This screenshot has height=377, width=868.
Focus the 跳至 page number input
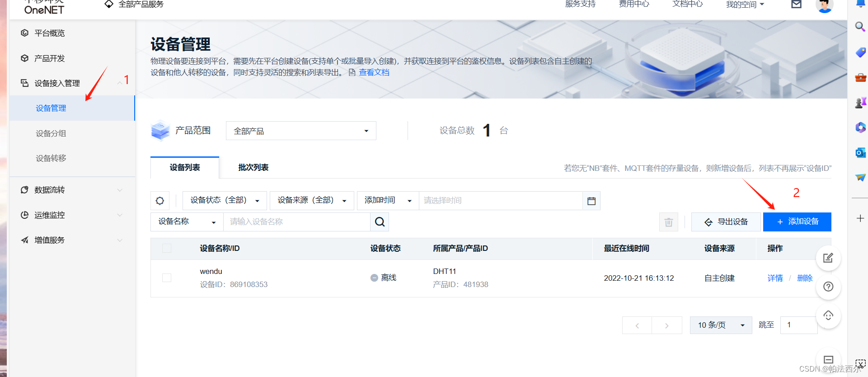799,325
